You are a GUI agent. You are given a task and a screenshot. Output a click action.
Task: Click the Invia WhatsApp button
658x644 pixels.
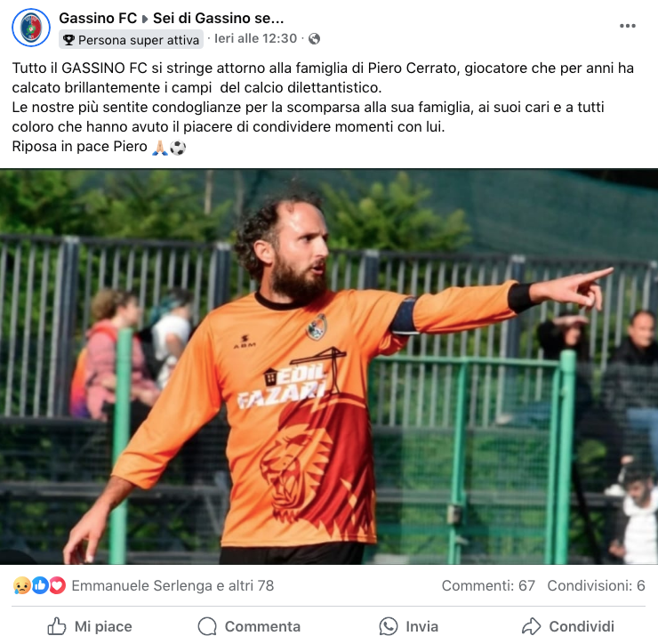(x=409, y=626)
